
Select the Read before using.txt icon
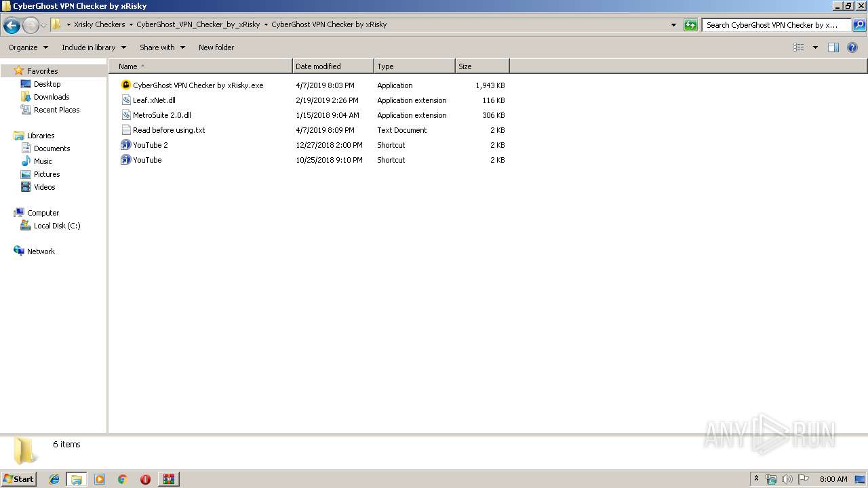click(x=125, y=130)
